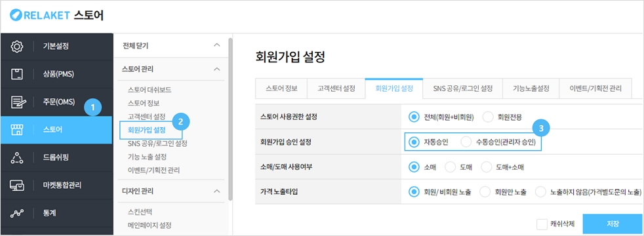Collapse the 스토어 관리 section chevron
The image size is (644, 236).
point(217,69)
